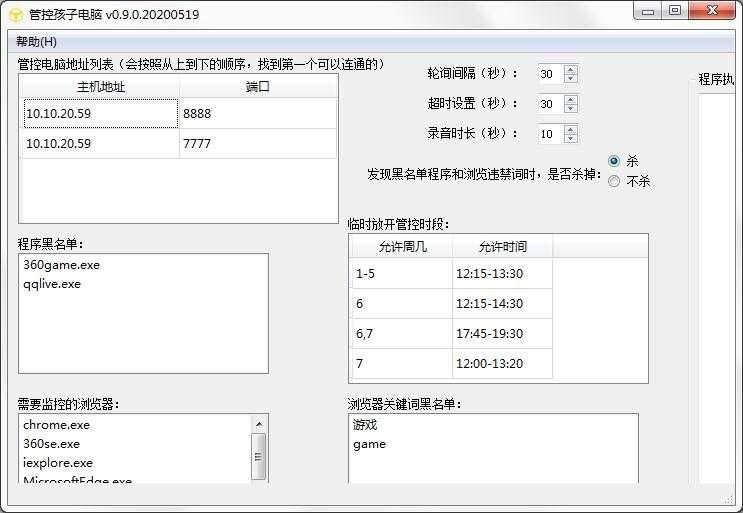Increase 轮询间隔 value with up arrow

pos(571,69)
